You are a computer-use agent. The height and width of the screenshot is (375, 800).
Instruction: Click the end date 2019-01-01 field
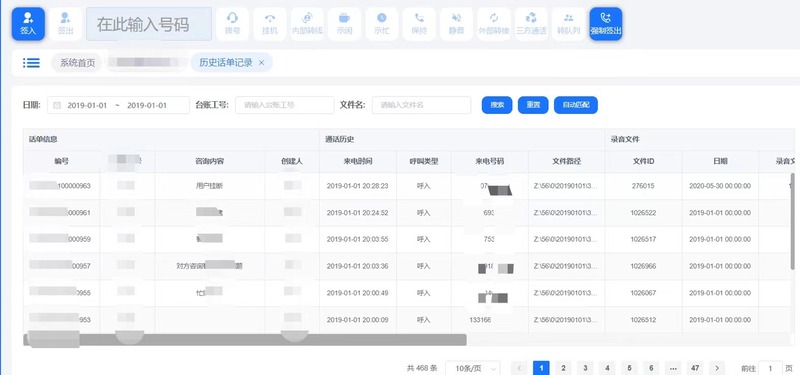[147, 105]
